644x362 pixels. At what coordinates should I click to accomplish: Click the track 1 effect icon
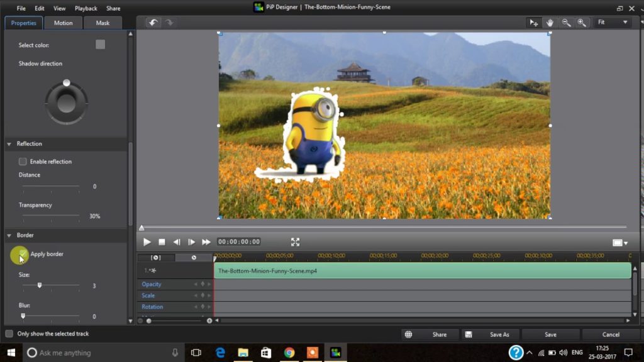(x=153, y=270)
